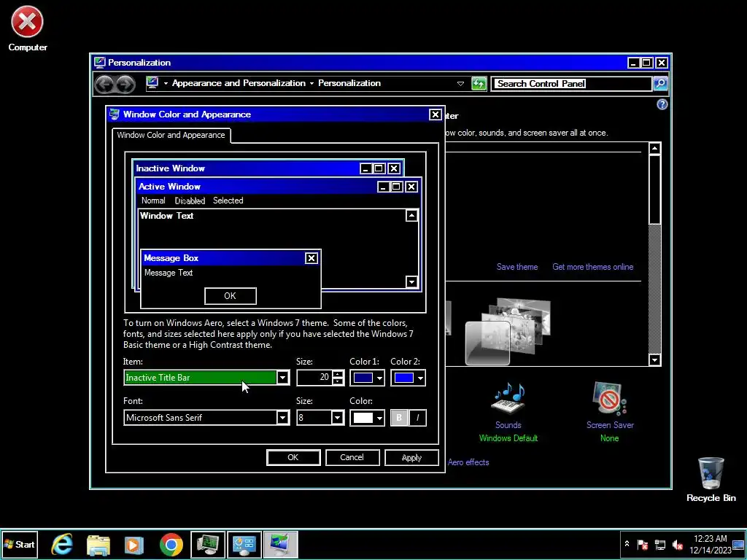The image size is (747, 560).
Task: Click the Window Text preview area
Action: coord(271,228)
